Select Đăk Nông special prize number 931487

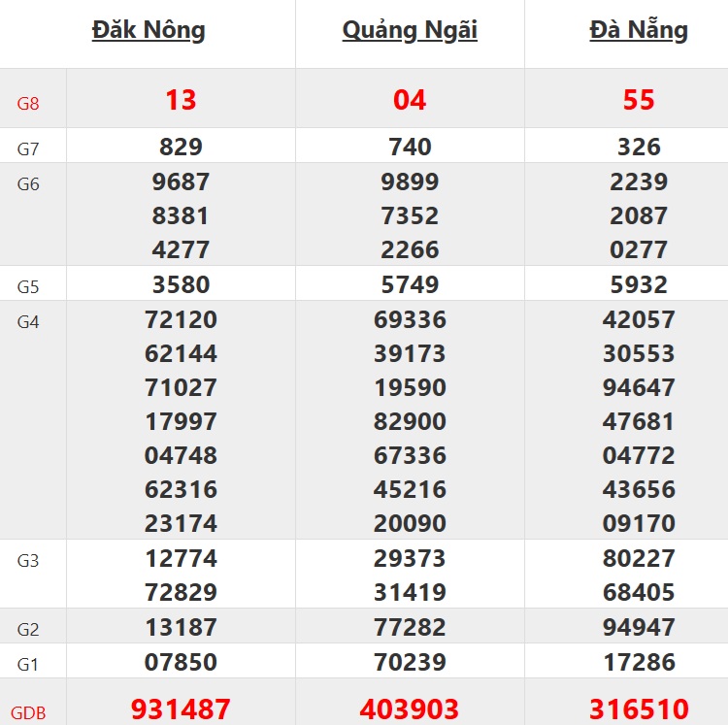point(181,709)
